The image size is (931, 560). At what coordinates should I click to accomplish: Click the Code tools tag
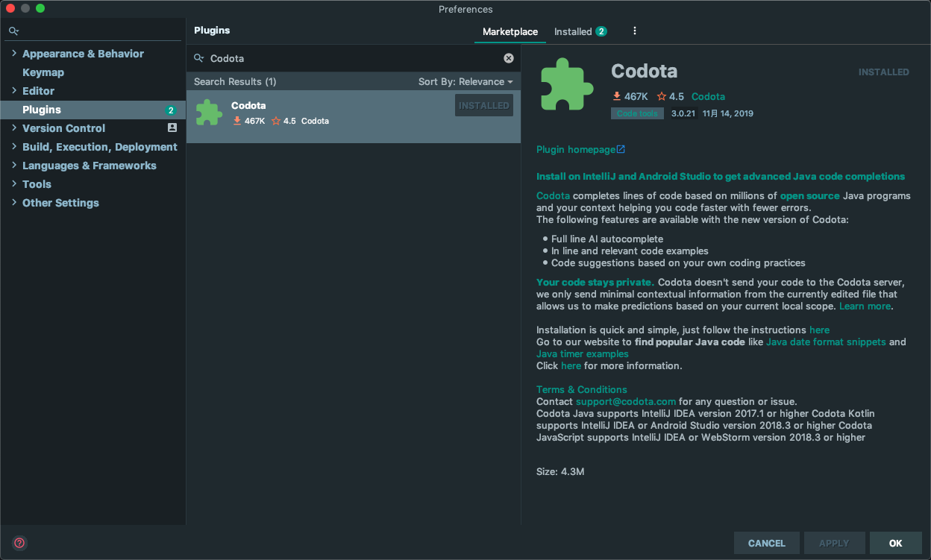point(637,113)
